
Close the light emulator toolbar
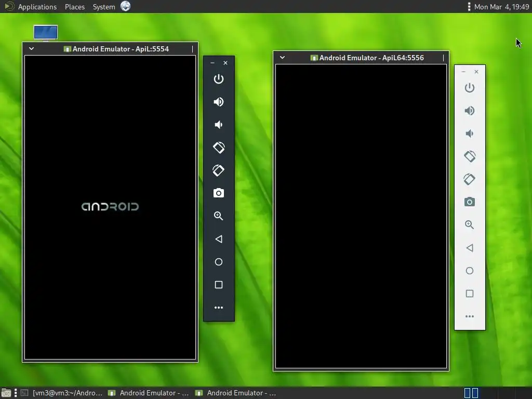(x=476, y=72)
